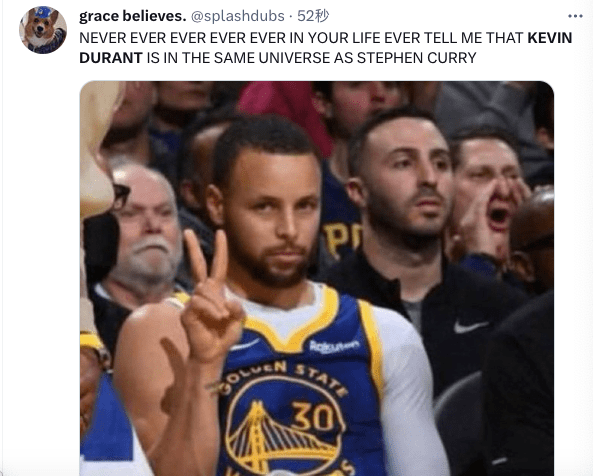
Task: Click the number 30 on jersey
Action: coord(312,416)
